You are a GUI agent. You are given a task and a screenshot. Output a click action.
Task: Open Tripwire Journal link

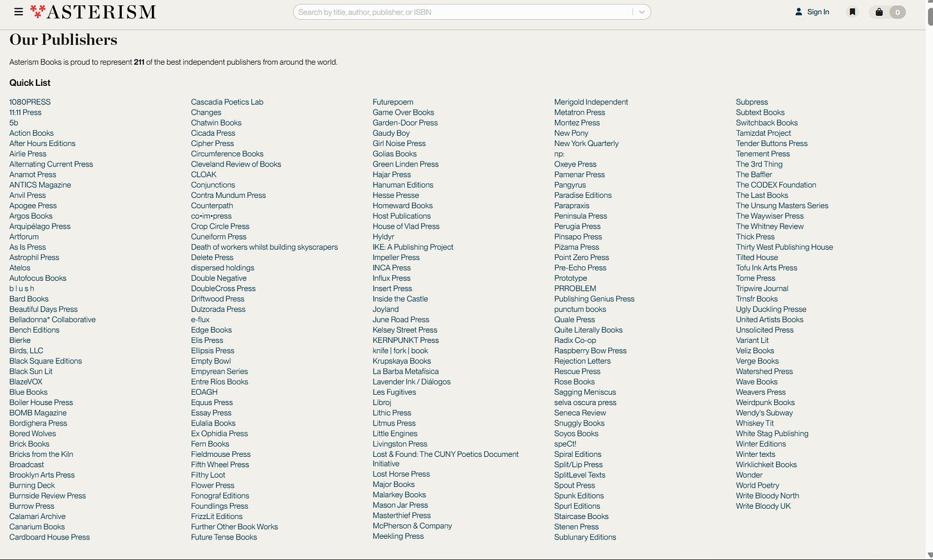click(762, 288)
